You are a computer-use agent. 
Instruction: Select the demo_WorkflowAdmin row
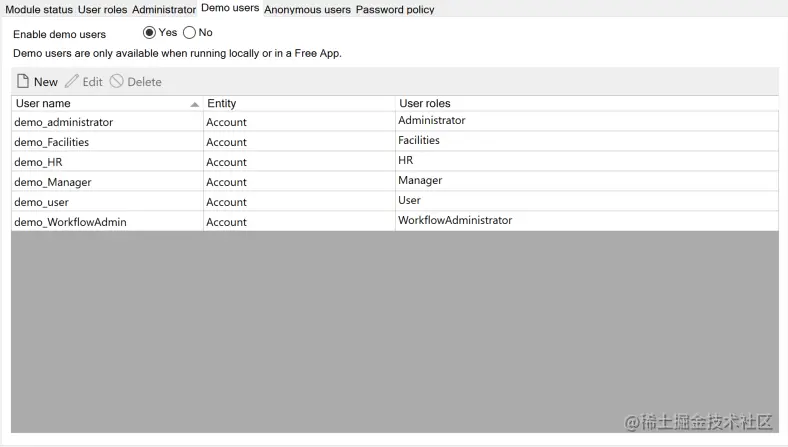coord(70,222)
